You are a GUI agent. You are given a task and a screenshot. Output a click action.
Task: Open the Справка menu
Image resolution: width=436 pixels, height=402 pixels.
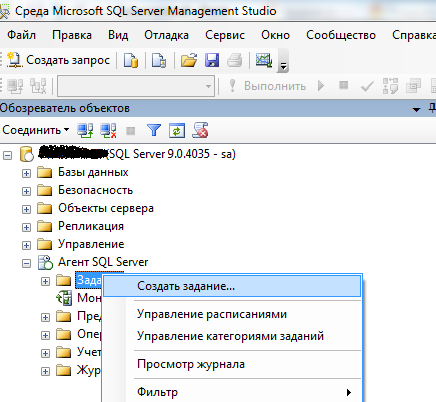(413, 35)
